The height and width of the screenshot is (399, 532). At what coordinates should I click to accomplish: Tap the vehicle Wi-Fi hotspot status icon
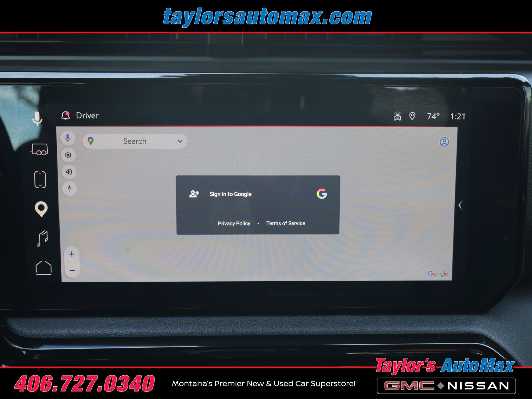[398, 116]
